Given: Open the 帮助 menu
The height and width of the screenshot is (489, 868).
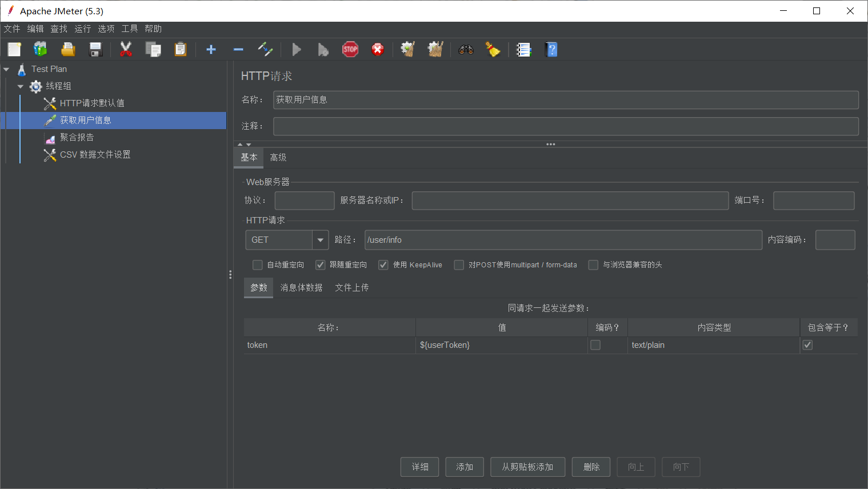Looking at the screenshot, I should coord(153,29).
